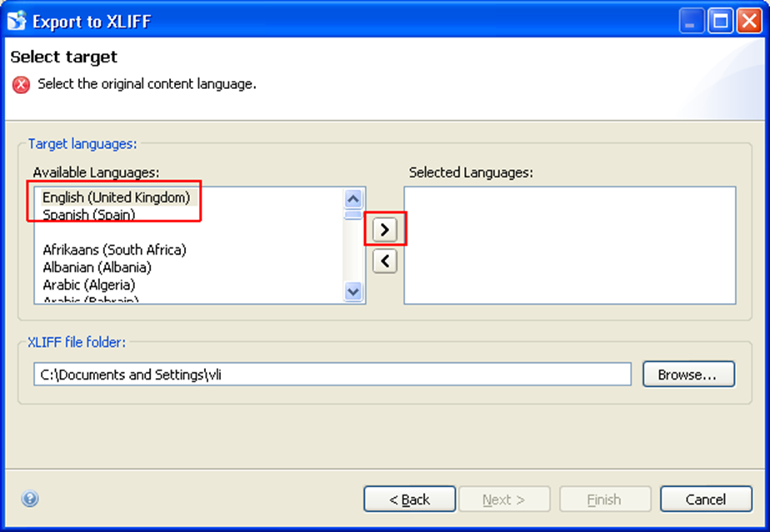Go to previous step with Back
The height and width of the screenshot is (532, 770).
(409, 500)
